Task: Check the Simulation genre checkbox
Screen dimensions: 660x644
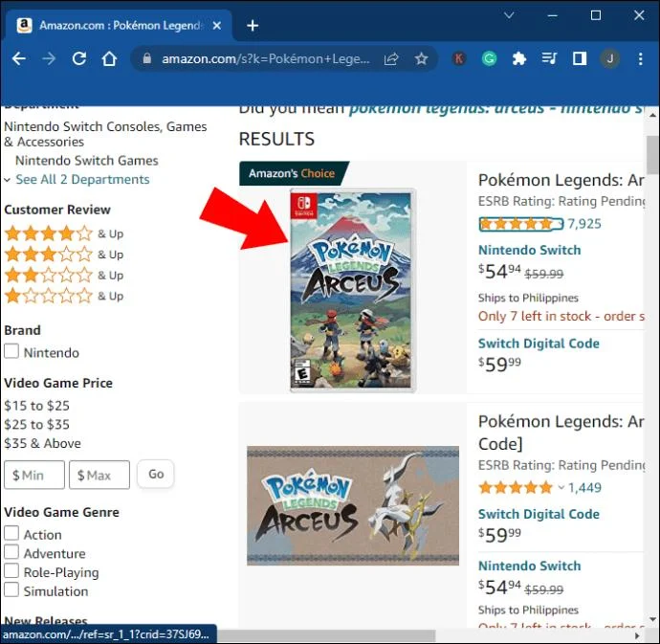Action: pos(11,589)
